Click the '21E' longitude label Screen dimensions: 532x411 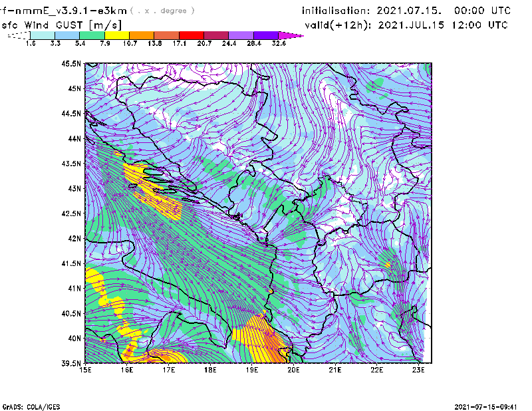click(x=335, y=370)
